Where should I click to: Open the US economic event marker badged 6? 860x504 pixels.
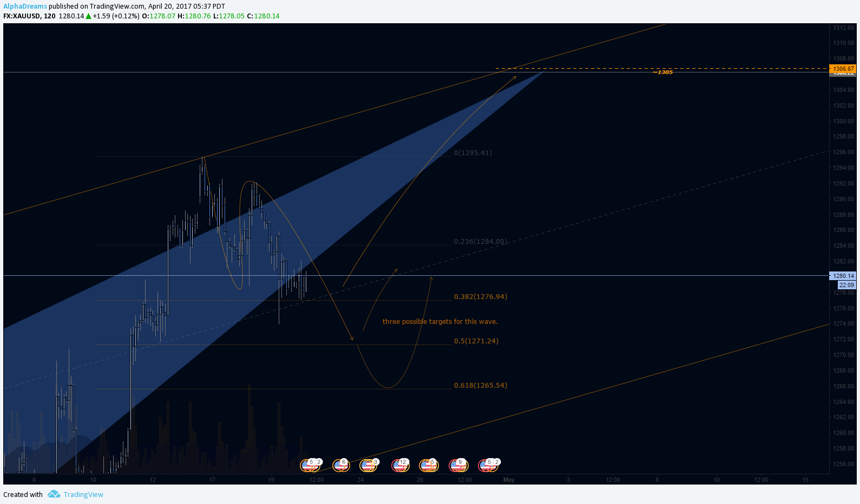340,465
